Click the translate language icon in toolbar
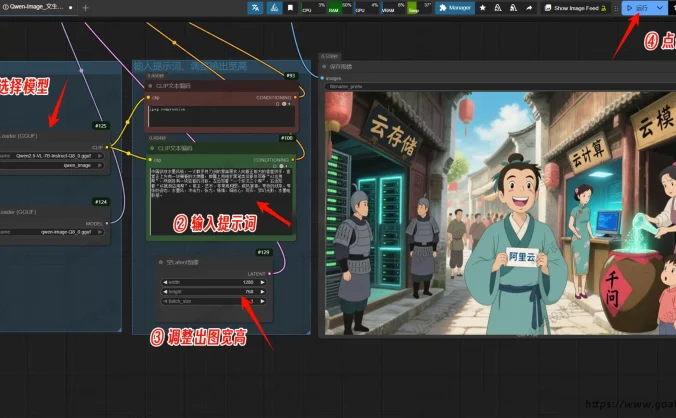 click(x=255, y=8)
